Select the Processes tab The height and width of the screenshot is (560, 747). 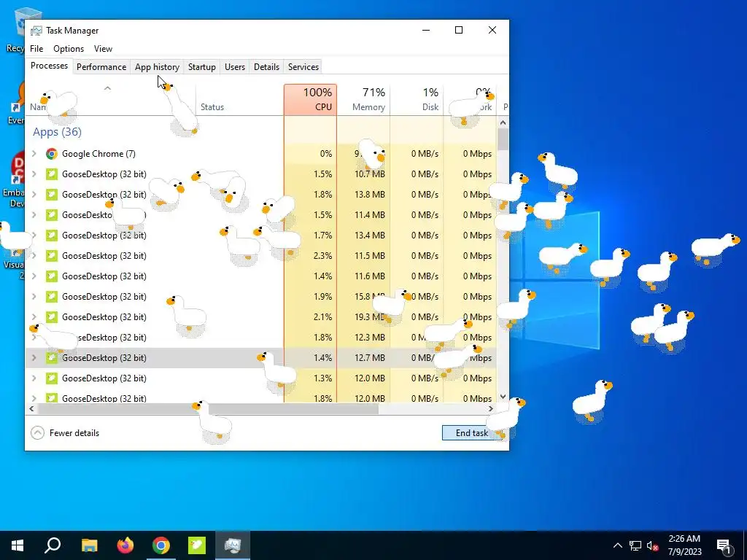click(x=49, y=66)
